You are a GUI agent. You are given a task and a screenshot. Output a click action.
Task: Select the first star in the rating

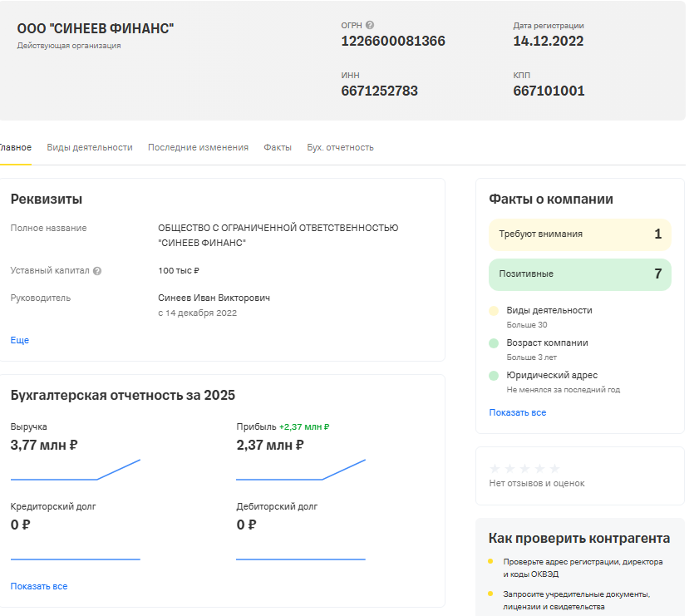(x=495, y=467)
